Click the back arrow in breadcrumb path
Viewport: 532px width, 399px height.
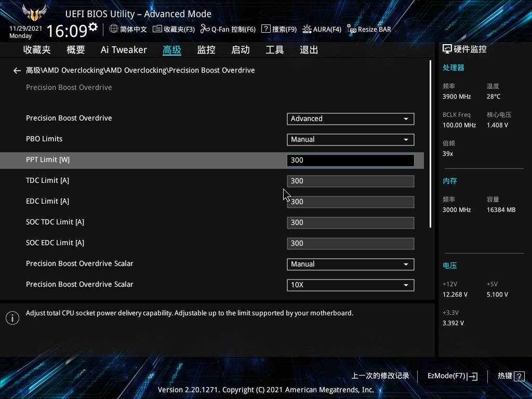tap(17, 71)
